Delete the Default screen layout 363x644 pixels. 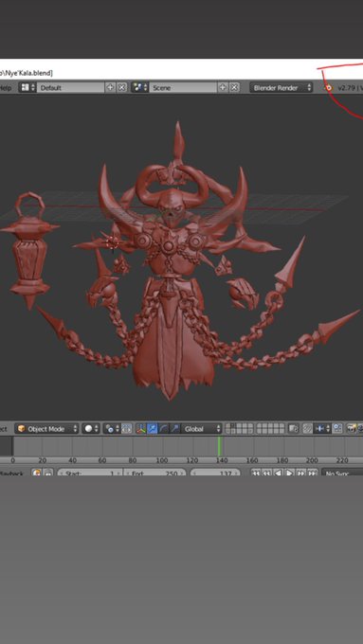coord(121,87)
